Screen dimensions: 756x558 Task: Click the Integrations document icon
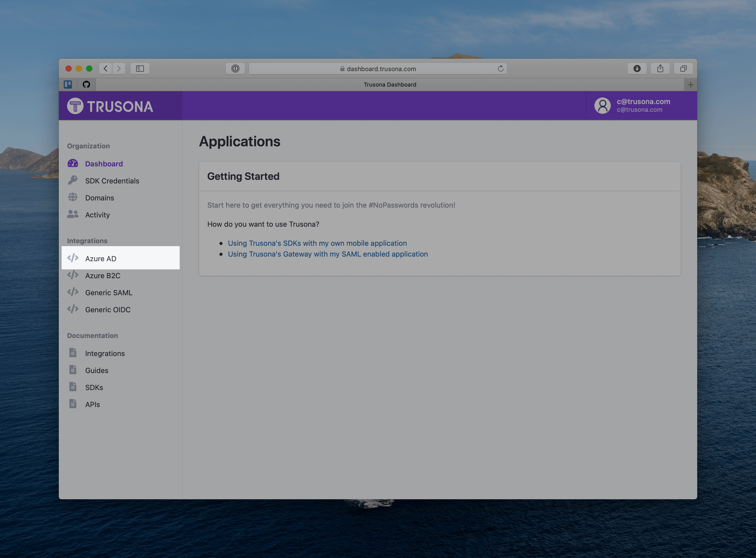point(73,353)
